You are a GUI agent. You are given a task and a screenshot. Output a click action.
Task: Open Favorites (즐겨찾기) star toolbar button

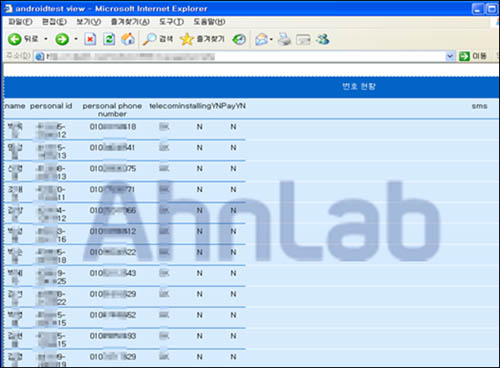[202, 39]
